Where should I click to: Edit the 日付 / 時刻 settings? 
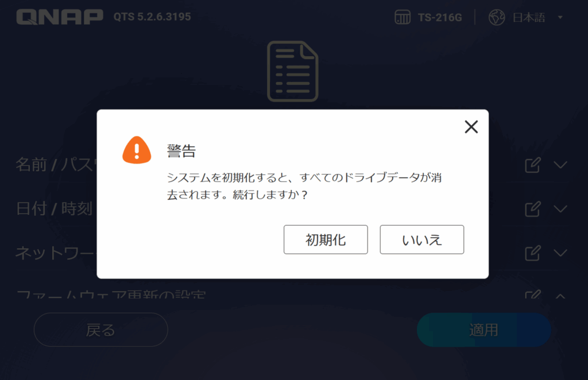[x=532, y=209]
